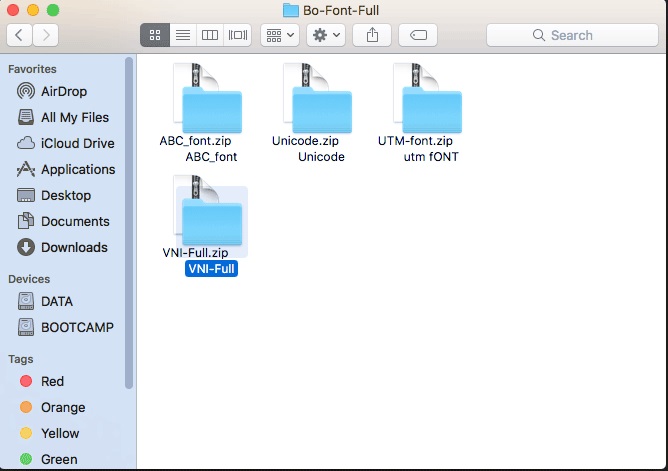Click the sidebar scrollbar
The height and width of the screenshot is (471, 668).
pos(129,220)
